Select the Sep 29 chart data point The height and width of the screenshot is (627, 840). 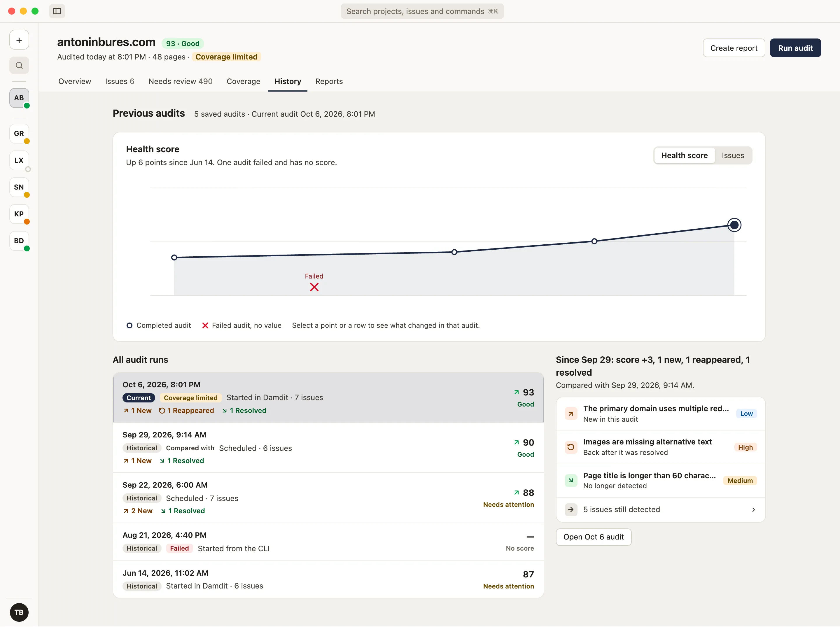click(x=594, y=241)
